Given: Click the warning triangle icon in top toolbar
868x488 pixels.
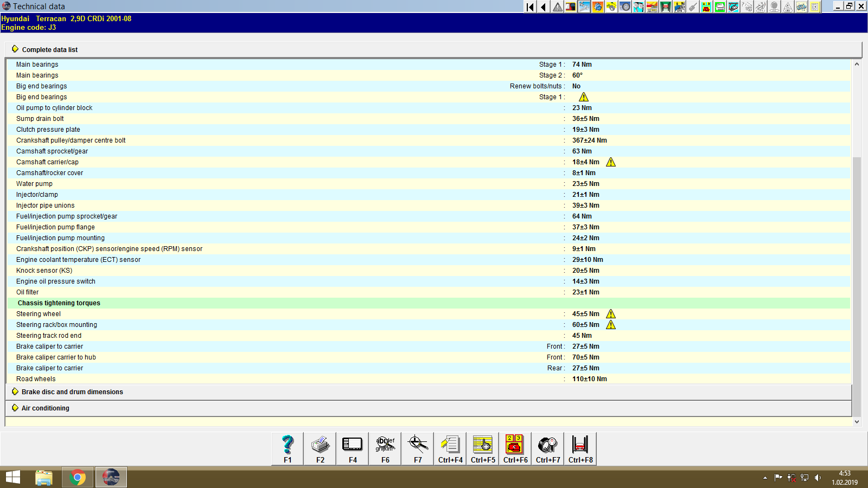Looking at the screenshot, I should 557,7.
